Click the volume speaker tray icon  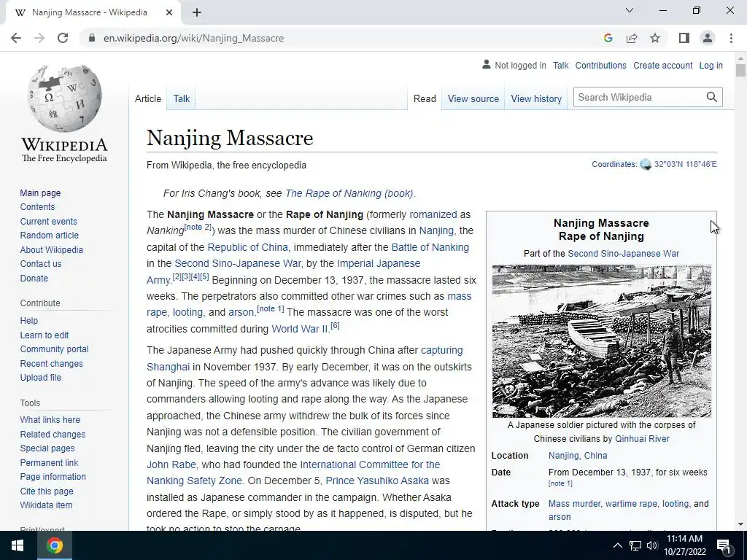pyautogui.click(x=652, y=545)
